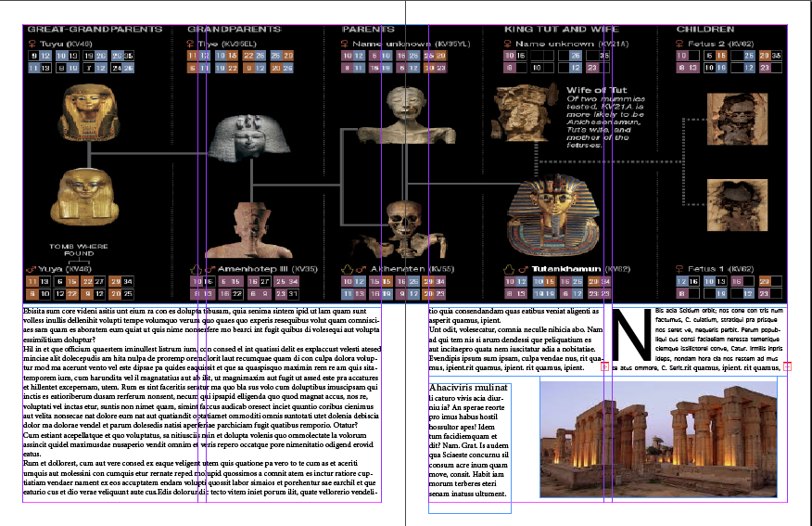The height and width of the screenshot is (526, 812).
Task: Select the Tutankhamun gold mask image
Action: click(x=553, y=215)
